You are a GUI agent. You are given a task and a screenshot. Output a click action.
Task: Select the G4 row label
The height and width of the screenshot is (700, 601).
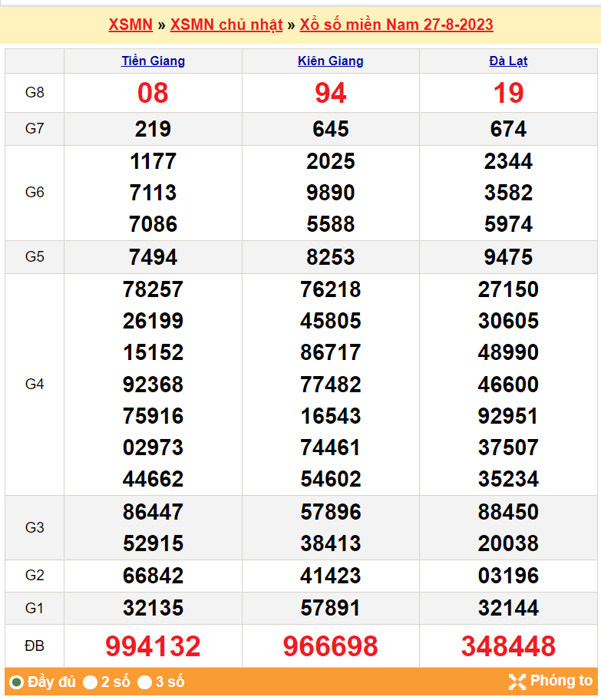pos(35,385)
